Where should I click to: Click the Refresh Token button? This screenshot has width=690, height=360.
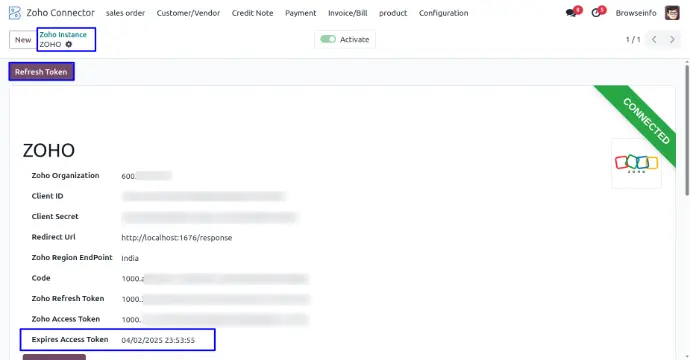click(x=41, y=72)
